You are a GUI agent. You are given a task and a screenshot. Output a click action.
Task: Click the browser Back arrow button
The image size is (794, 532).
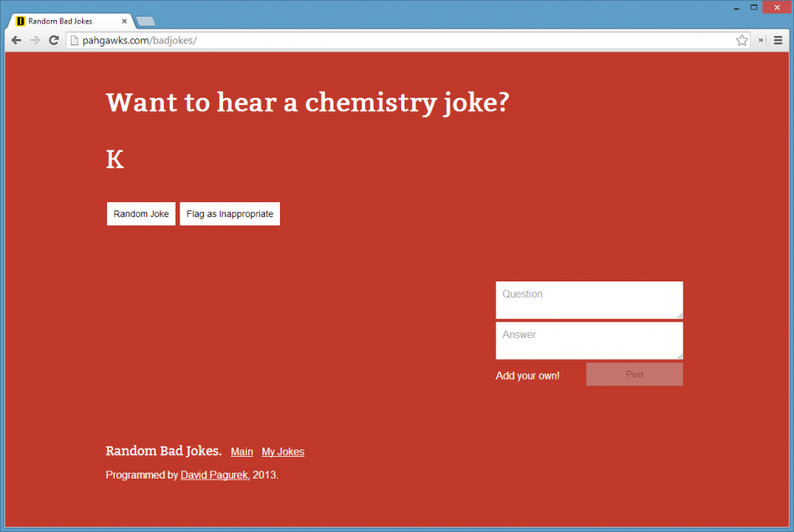(16, 40)
